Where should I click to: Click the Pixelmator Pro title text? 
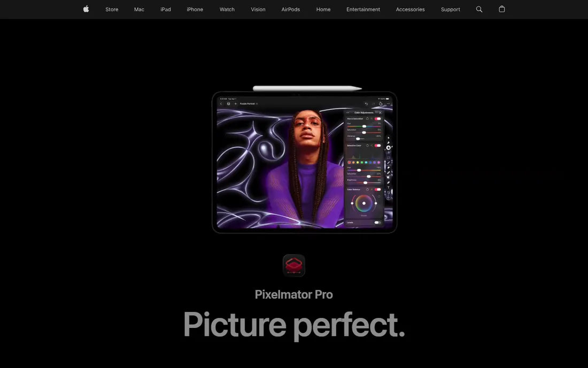[293, 295]
